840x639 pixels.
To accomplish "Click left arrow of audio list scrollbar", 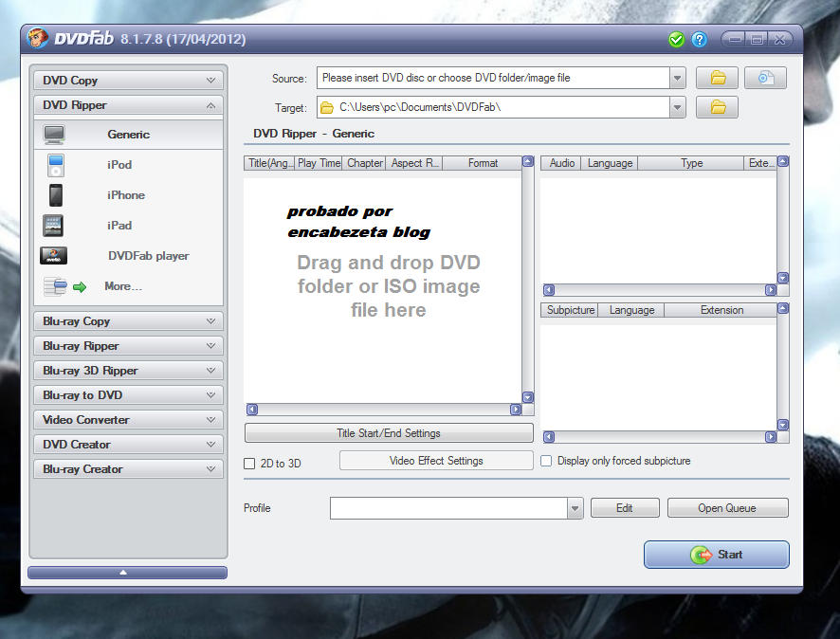I will point(549,290).
